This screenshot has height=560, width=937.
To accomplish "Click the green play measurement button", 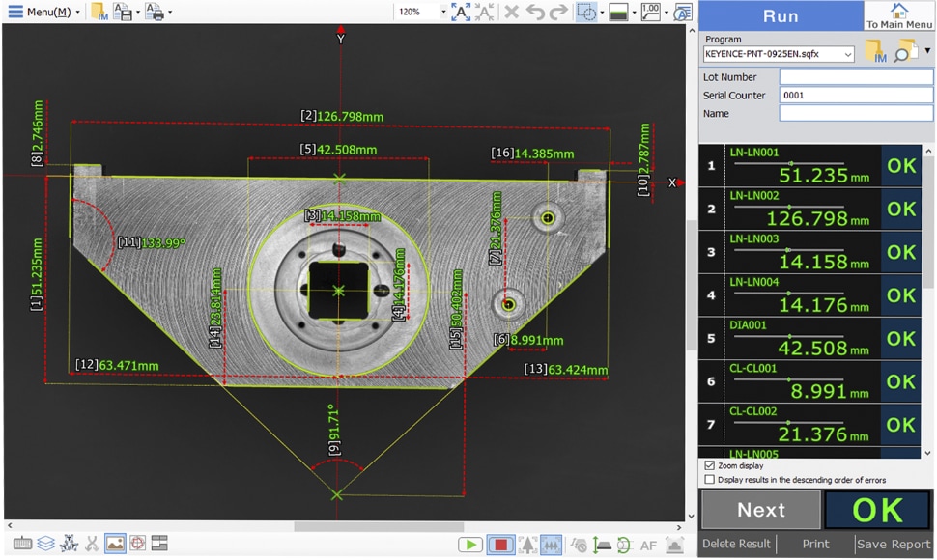I will [x=470, y=545].
